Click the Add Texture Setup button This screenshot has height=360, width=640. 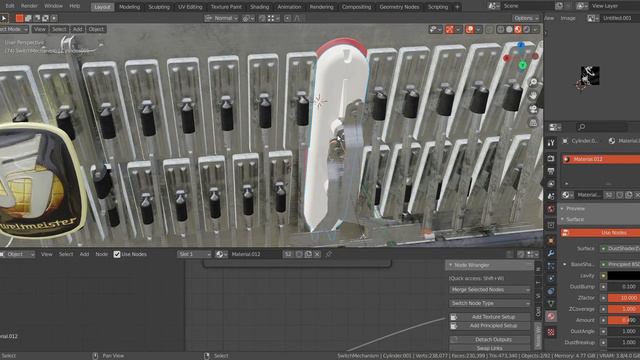490,317
